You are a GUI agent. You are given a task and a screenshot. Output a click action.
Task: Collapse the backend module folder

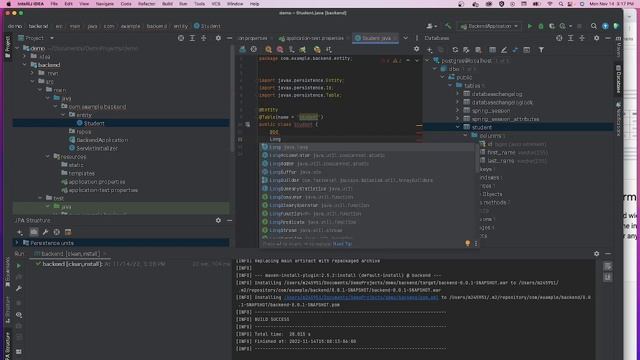(x=25, y=65)
